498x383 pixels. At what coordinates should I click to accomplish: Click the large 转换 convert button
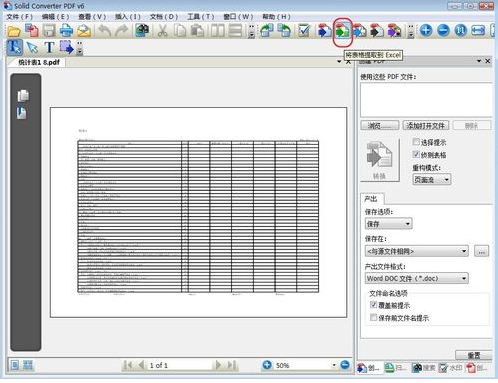click(x=380, y=160)
